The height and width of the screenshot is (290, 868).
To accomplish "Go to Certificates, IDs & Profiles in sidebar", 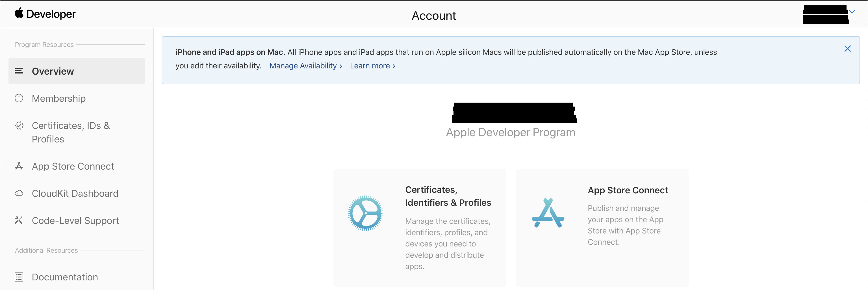I will pos(71,132).
